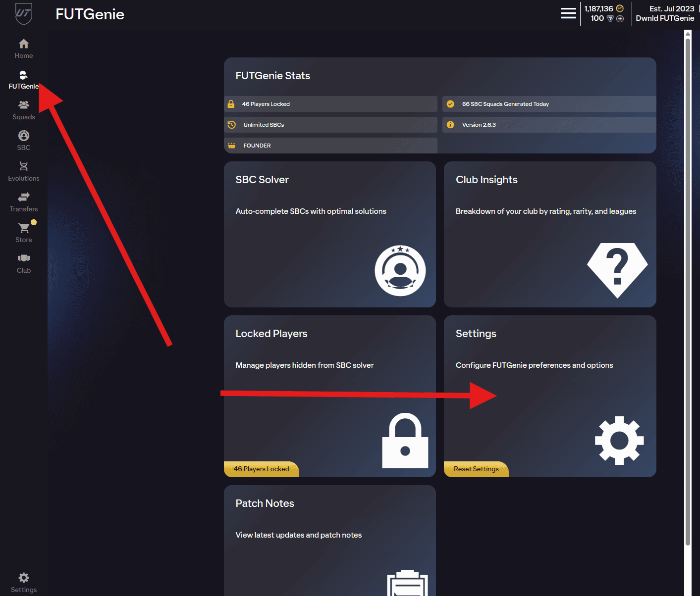Viewport: 700px width, 596px height.
Task: Go to Squads in the sidebar
Action: coord(24,110)
